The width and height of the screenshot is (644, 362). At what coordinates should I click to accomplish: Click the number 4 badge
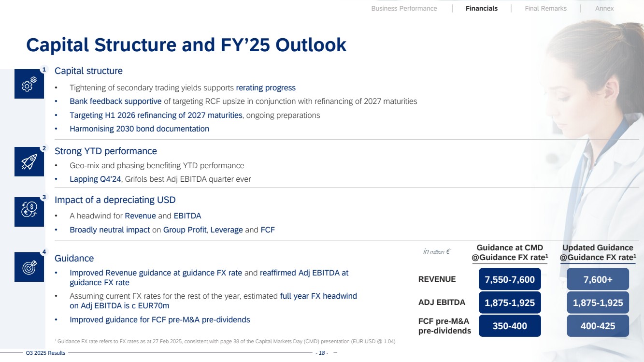point(44,252)
